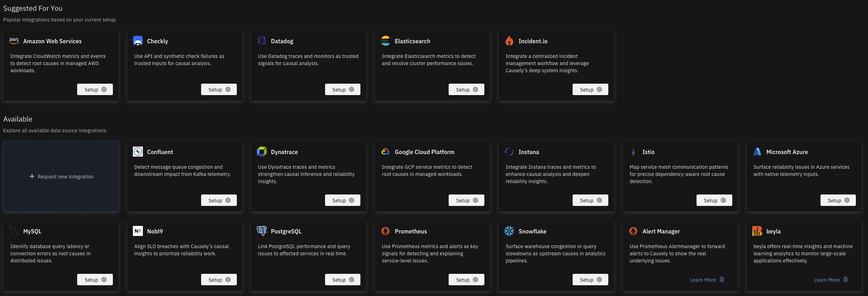The image size is (868, 296).
Task: Click the Snowflake card title
Action: pos(533,231)
